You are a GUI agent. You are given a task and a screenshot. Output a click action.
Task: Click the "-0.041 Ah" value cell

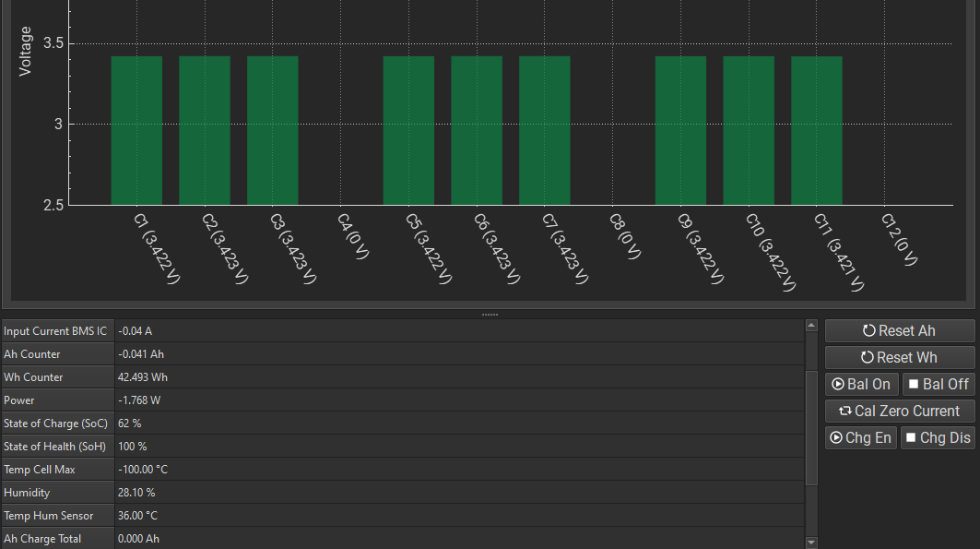click(x=459, y=354)
